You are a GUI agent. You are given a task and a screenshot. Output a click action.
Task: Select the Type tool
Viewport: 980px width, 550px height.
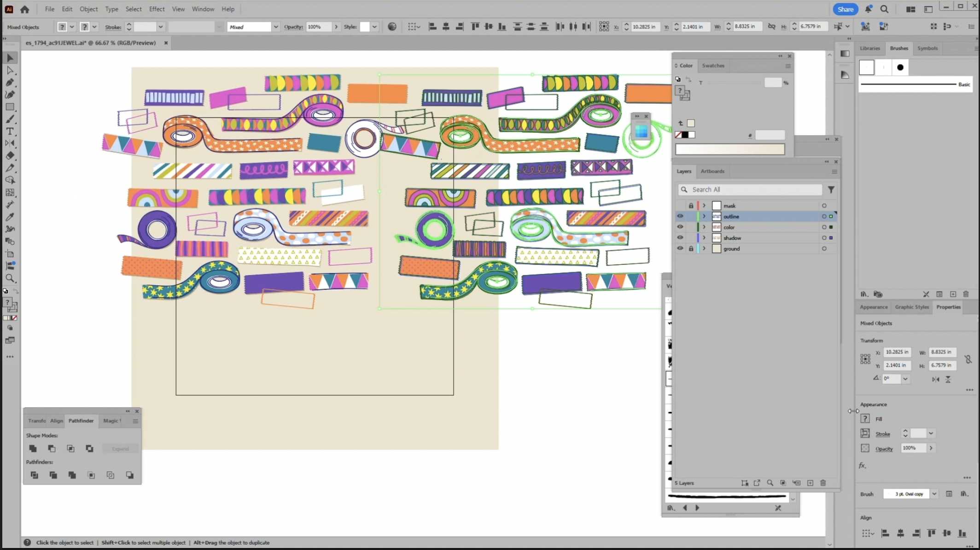(x=10, y=131)
